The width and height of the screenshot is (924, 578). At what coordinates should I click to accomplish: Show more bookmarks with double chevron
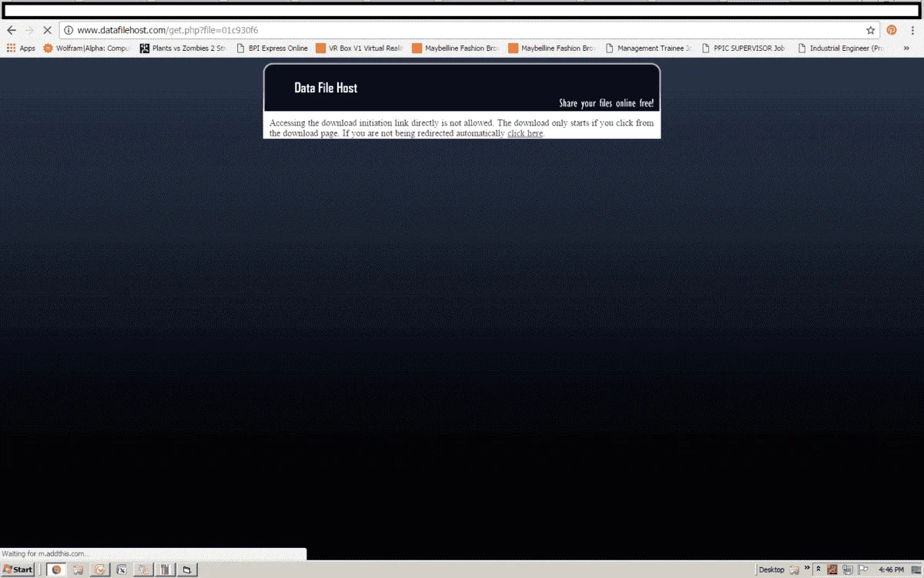coord(906,48)
